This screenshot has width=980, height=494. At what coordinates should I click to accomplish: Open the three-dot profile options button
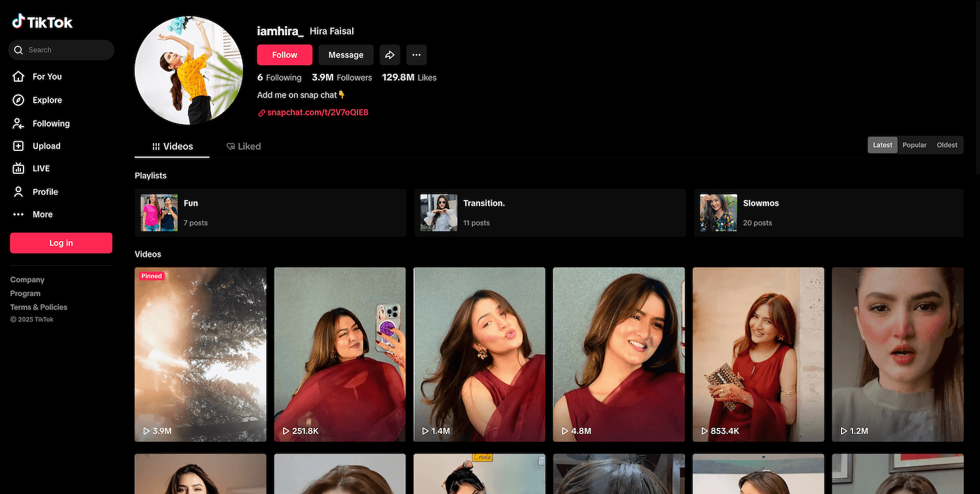[416, 55]
